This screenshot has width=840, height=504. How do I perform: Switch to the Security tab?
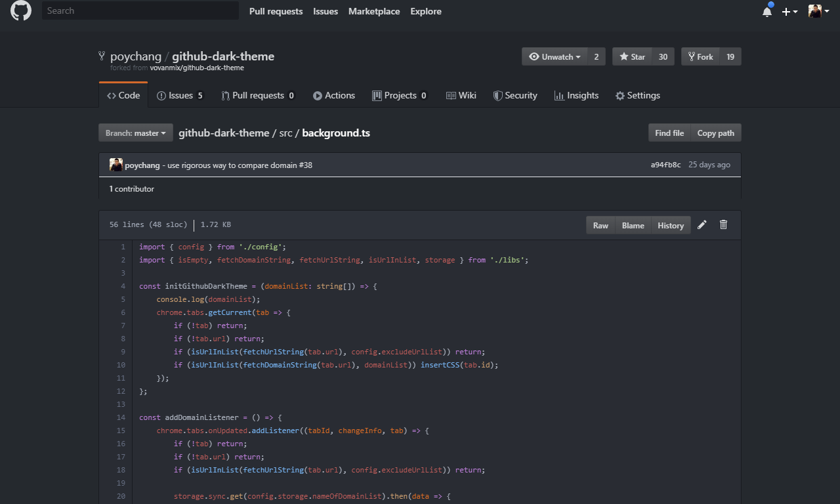click(x=515, y=95)
